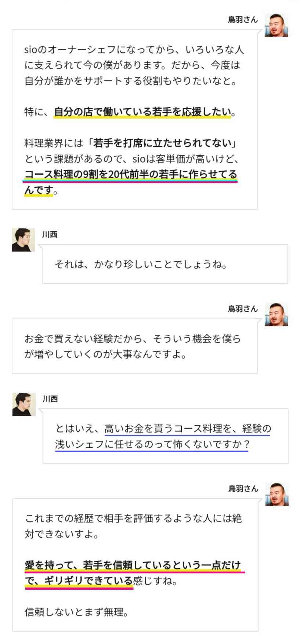Click the first 鳥羽さん name label
Viewport: 300px width, 644px height.
point(243,20)
